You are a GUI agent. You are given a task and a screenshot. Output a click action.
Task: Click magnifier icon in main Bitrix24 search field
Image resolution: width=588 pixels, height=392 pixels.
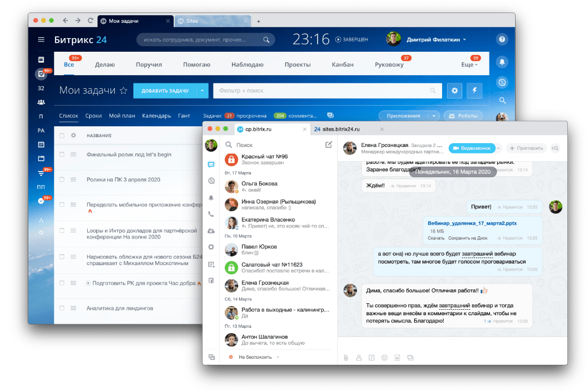tap(266, 40)
